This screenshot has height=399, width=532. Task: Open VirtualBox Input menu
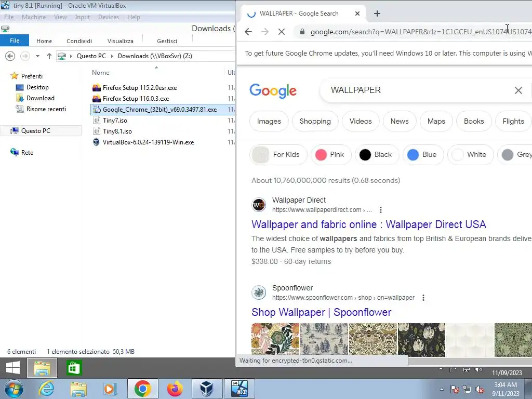point(83,17)
